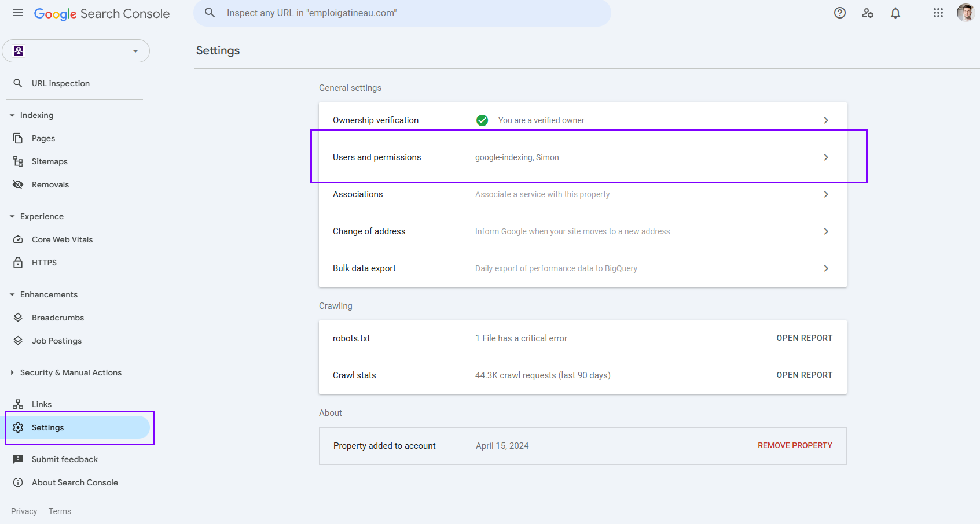This screenshot has height=524, width=980.
Task: Open the Core Web Vitals report
Action: point(62,239)
